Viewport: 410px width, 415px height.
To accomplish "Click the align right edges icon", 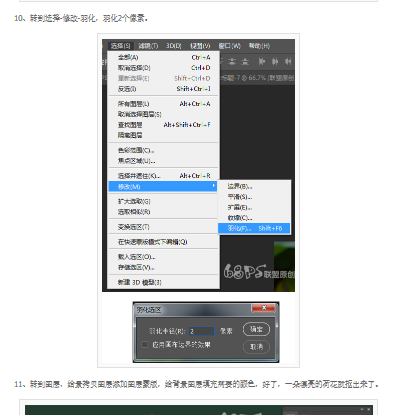I will [288, 62].
